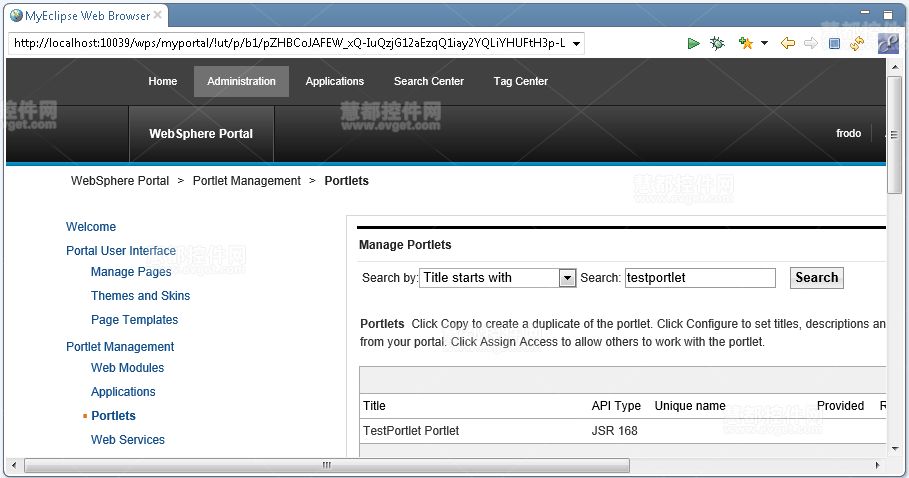This screenshot has height=478, width=909.
Task: Sort by the Title column header
Action: (374, 406)
